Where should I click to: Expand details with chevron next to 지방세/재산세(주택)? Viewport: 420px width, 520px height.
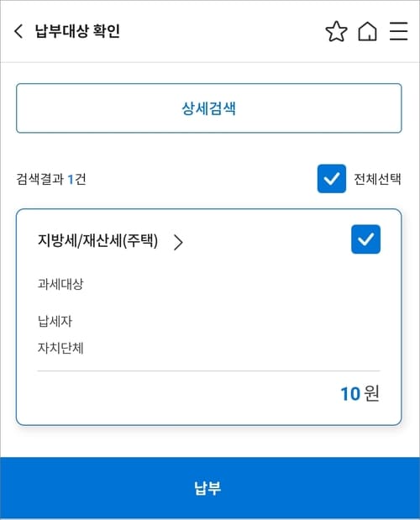tap(178, 242)
